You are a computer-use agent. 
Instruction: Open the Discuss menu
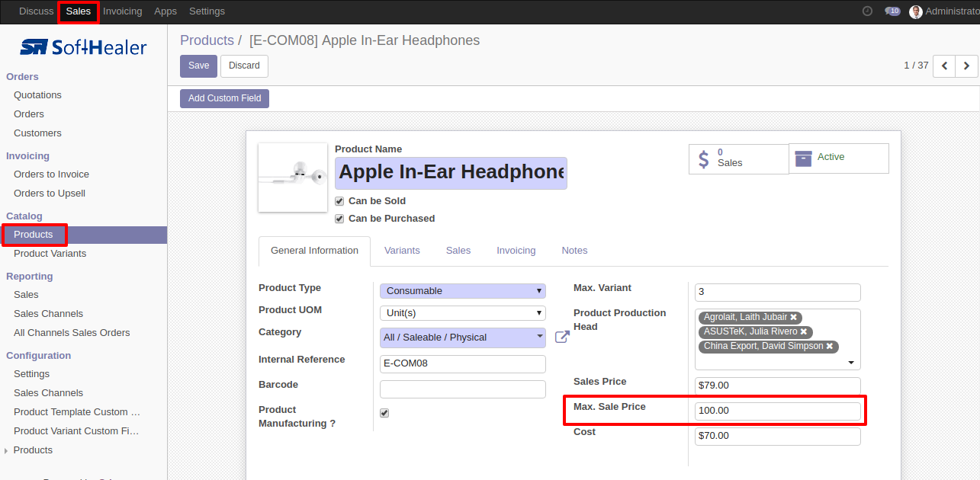(x=37, y=11)
